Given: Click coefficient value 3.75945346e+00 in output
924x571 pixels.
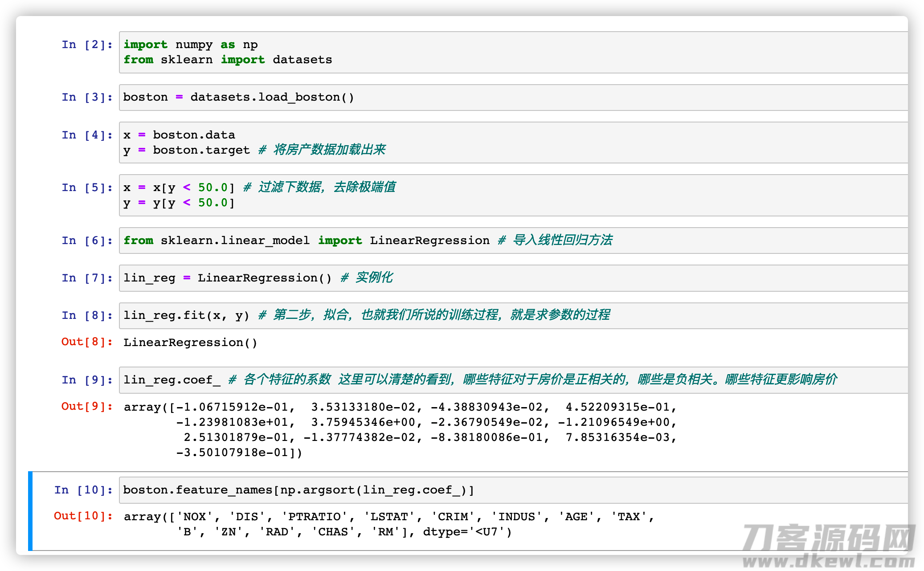Looking at the screenshot, I should [363, 422].
